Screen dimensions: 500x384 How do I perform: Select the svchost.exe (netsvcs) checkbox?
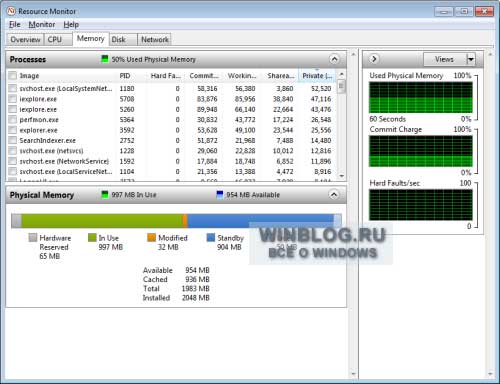(12, 151)
